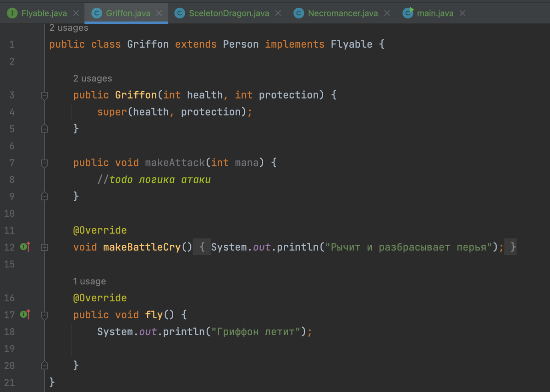Click the makeBattleCry method name
This screenshot has height=392, width=550.
click(142, 247)
